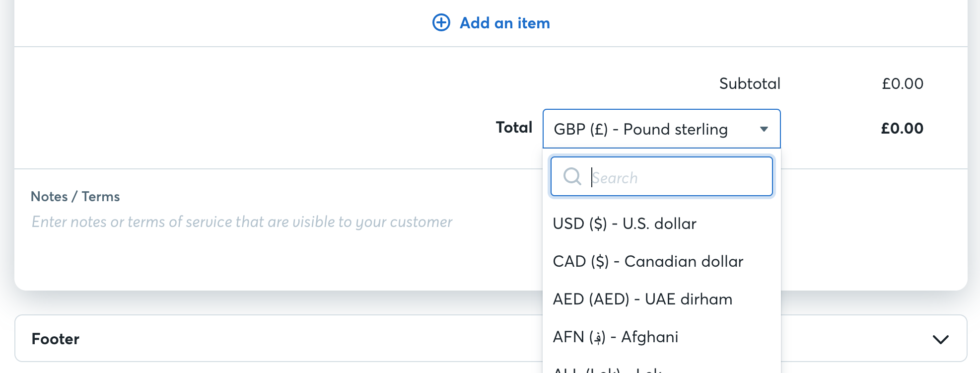Click the Subtotal amount £0.00
The image size is (980, 373).
[902, 83]
